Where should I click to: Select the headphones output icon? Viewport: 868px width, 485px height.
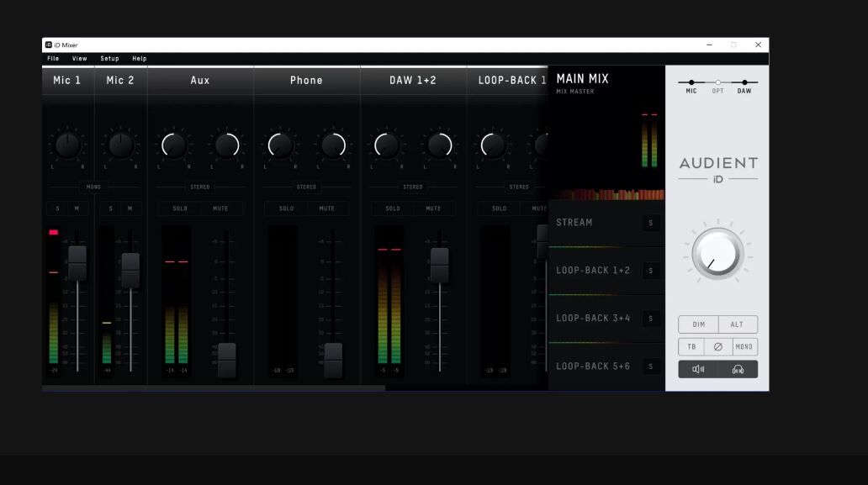738,369
